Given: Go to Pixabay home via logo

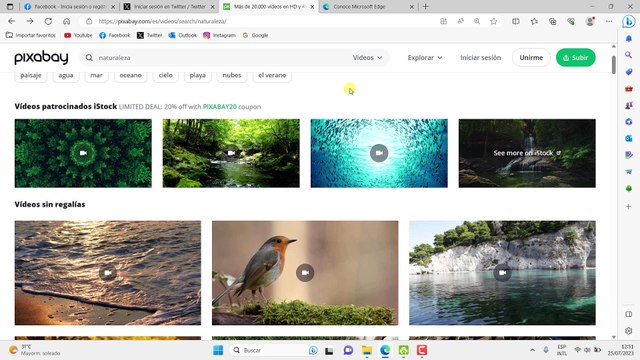Looking at the screenshot, I should click(x=41, y=58).
